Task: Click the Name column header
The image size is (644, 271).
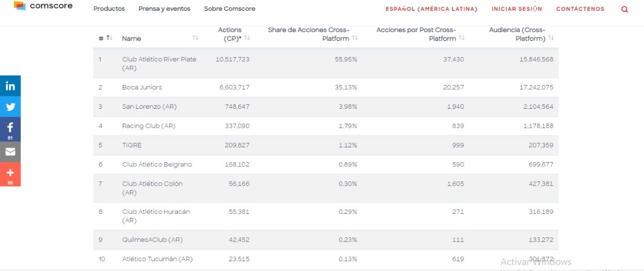Action: 131,39
